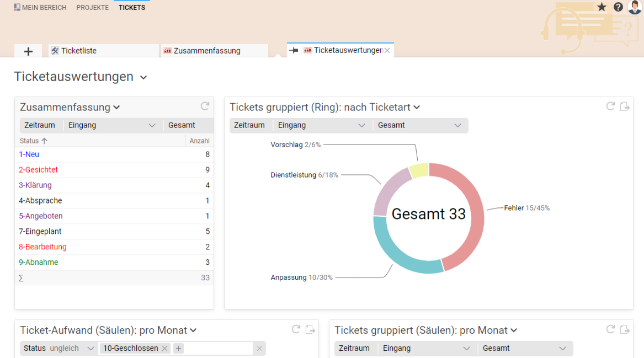Screen dimensions: 644x358
Task: Open the 1-Neu status entry
Action: [29, 154]
